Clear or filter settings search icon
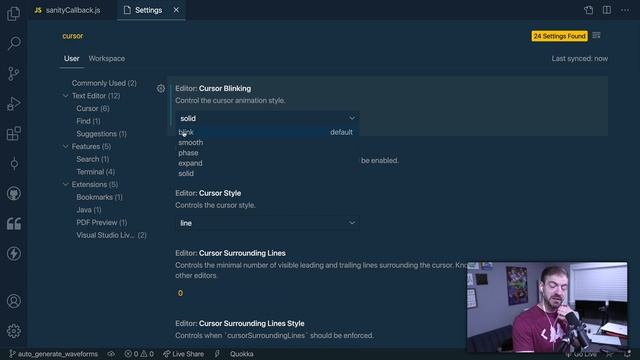640x360 pixels. point(596,36)
